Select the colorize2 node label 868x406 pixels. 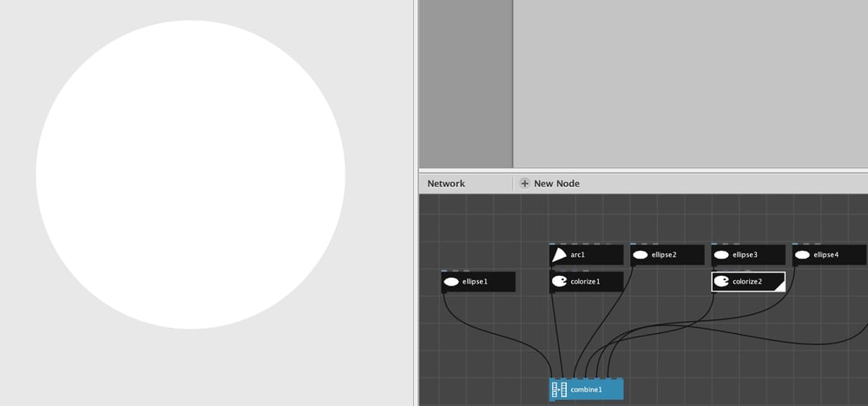coord(747,282)
